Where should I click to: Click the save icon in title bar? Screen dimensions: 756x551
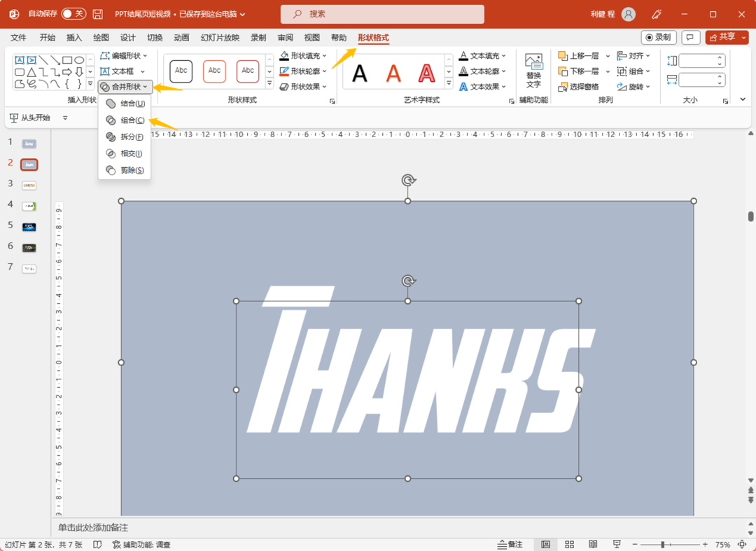[x=97, y=14]
